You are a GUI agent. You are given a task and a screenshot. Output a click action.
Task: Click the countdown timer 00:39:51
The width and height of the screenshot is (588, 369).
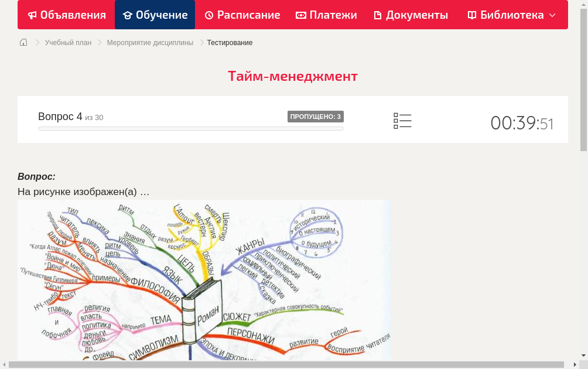coord(522,123)
